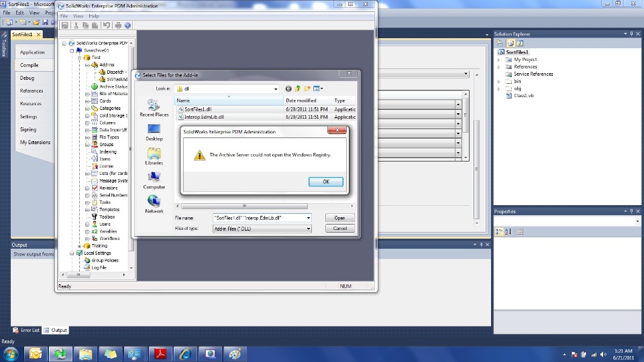Select Group Policies in the admin tree
This screenshot has width=644, height=362.
pos(105,260)
